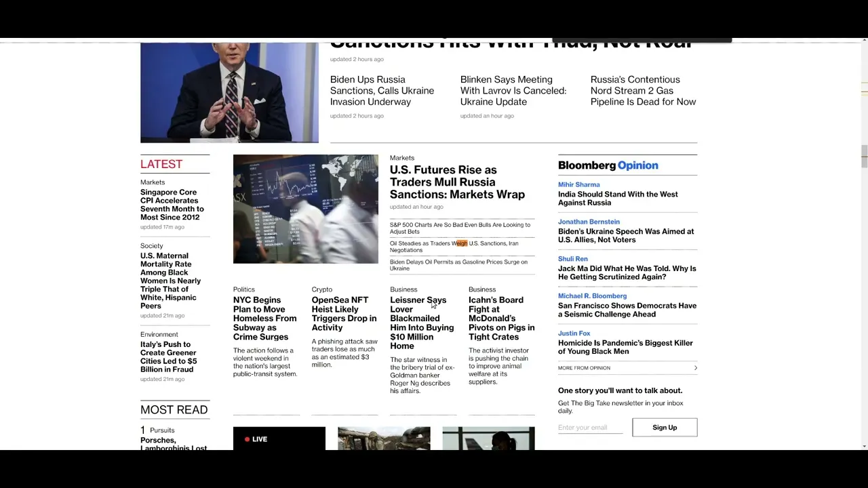Click the trading floor image thumbnail
Screen dimensions: 868x488
coord(306,209)
